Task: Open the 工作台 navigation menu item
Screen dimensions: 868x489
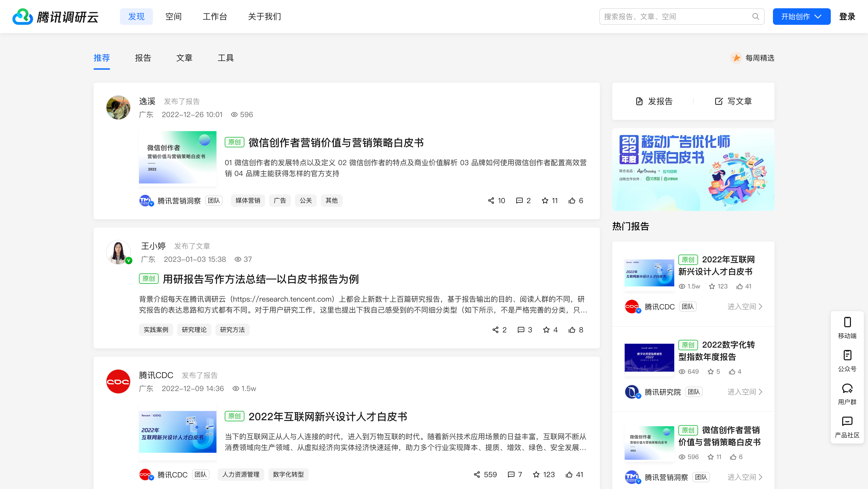Action: coord(215,17)
